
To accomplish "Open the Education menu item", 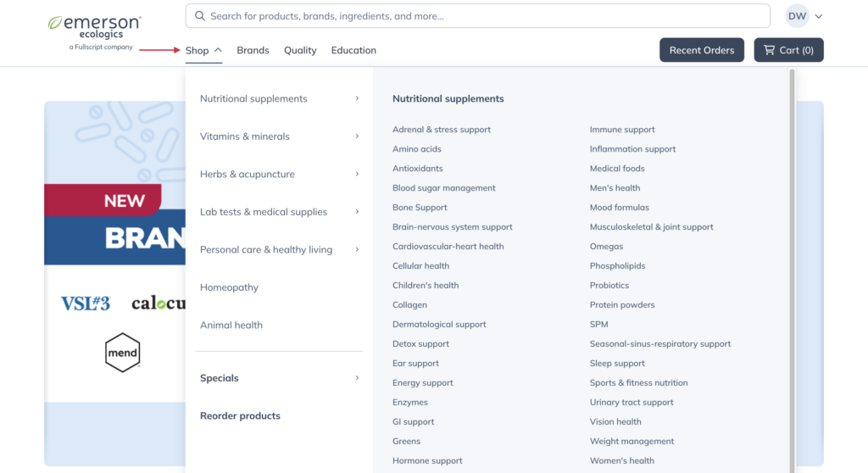I will point(353,50).
